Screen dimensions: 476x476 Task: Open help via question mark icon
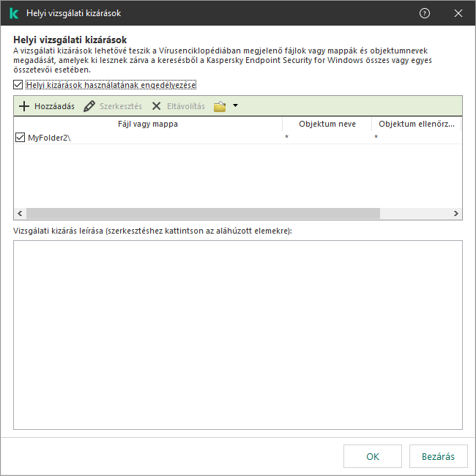425,13
